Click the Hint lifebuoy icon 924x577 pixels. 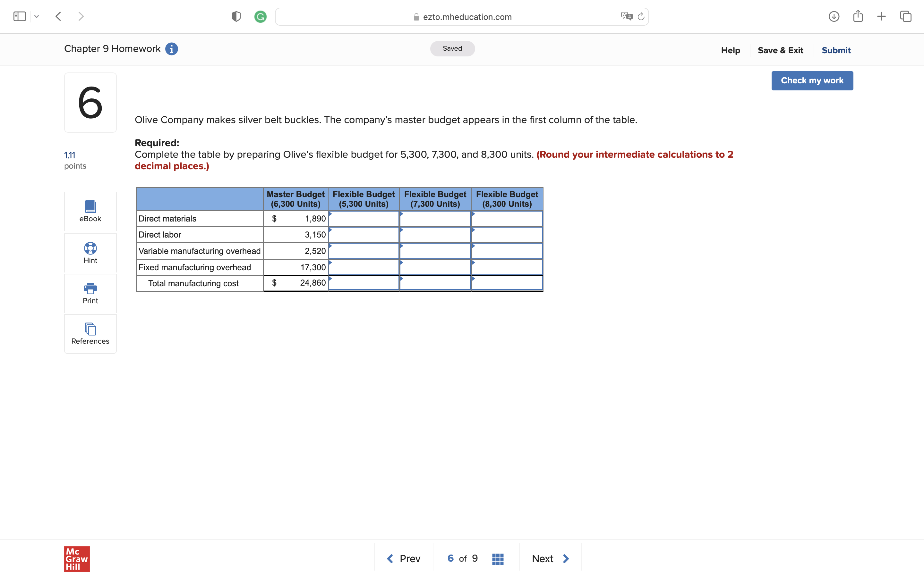coord(90,248)
